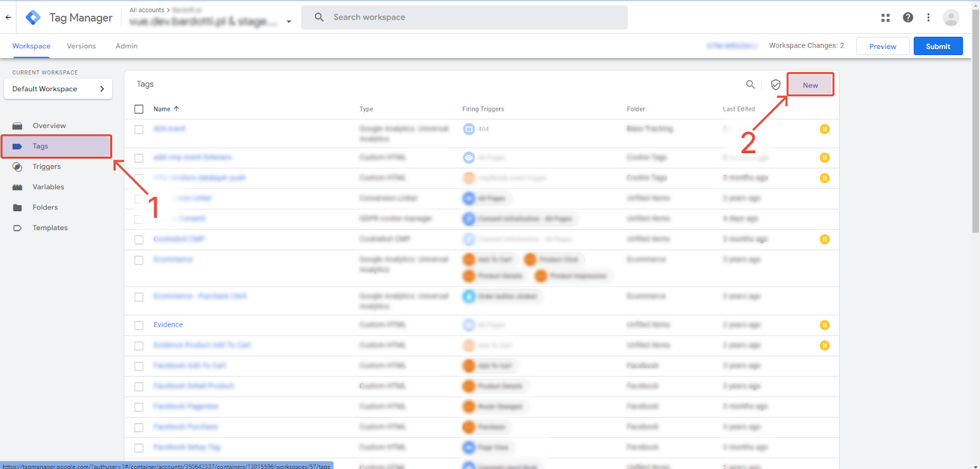Image resolution: width=980 pixels, height=469 pixels.
Task: Click the pause icon on Cookiebot CMP row
Action: [x=824, y=239]
